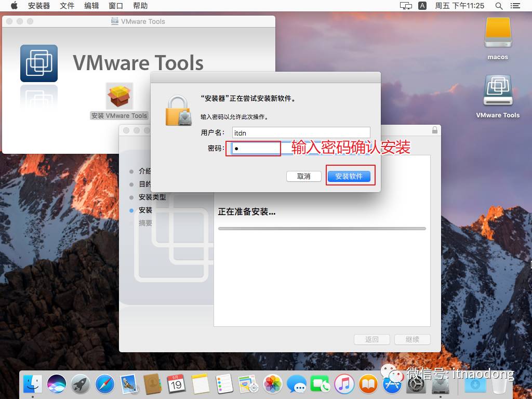Click the 用户名 field containing itdn
This screenshot has height=399, width=532.
[x=301, y=132]
